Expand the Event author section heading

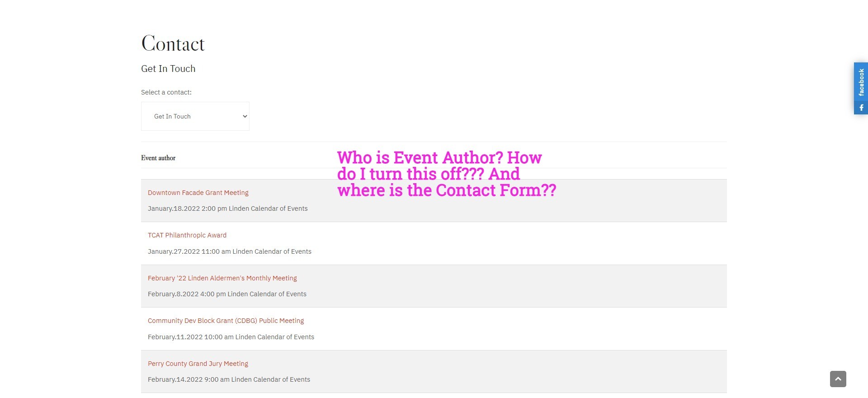(158, 158)
